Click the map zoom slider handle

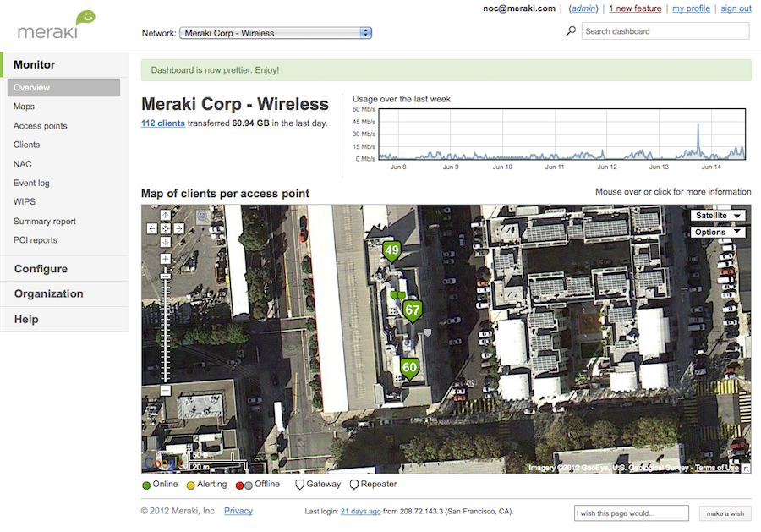click(166, 277)
